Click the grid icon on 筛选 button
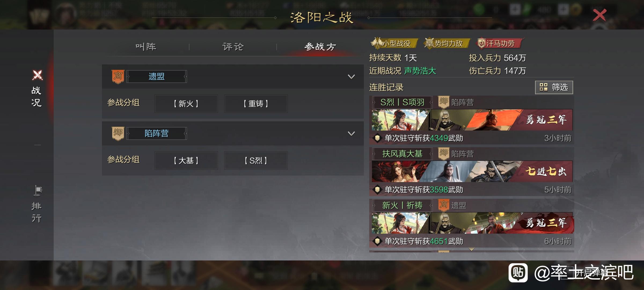 coord(543,87)
